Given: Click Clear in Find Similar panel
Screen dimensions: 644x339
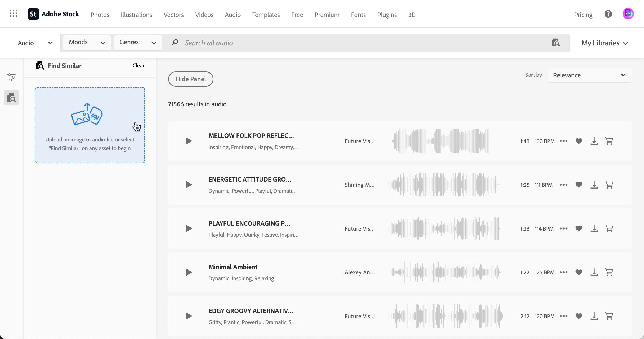Looking at the screenshot, I should pyautogui.click(x=138, y=66).
